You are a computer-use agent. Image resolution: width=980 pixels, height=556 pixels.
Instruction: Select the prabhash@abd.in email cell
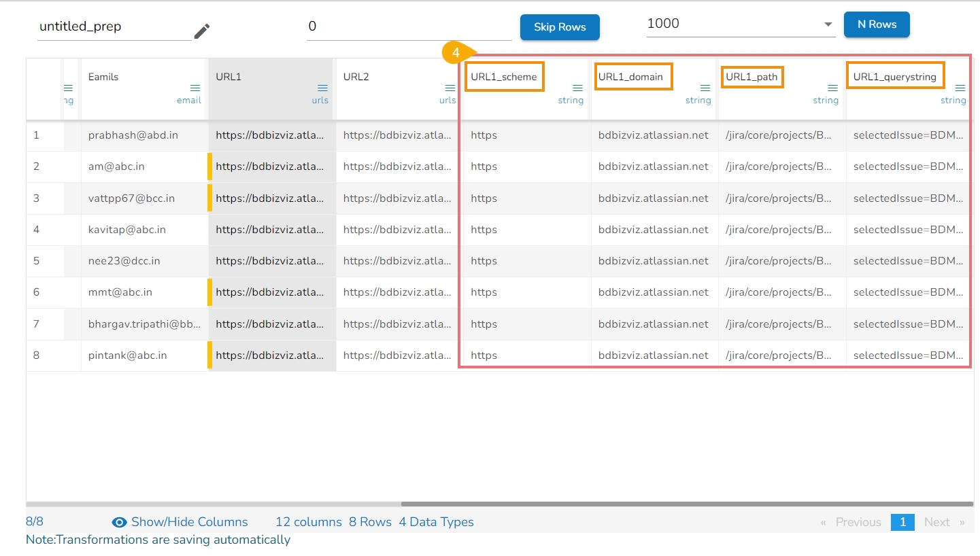tap(133, 135)
